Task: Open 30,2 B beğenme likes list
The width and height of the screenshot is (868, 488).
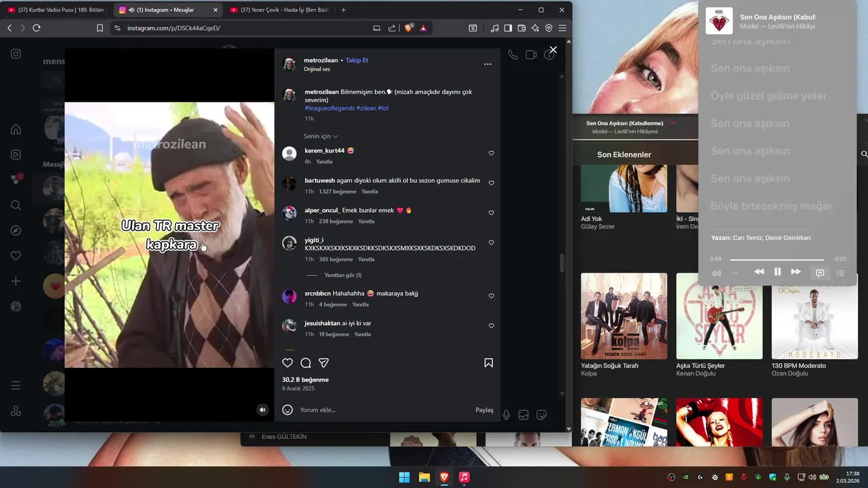Action: coord(305,380)
